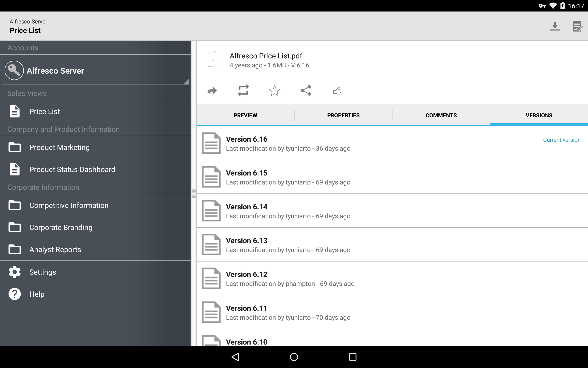Tap the Help question mark icon

[14, 294]
